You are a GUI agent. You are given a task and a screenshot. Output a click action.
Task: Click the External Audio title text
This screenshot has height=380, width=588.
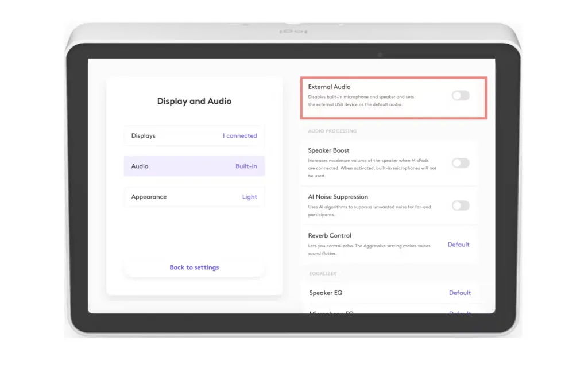coord(329,87)
